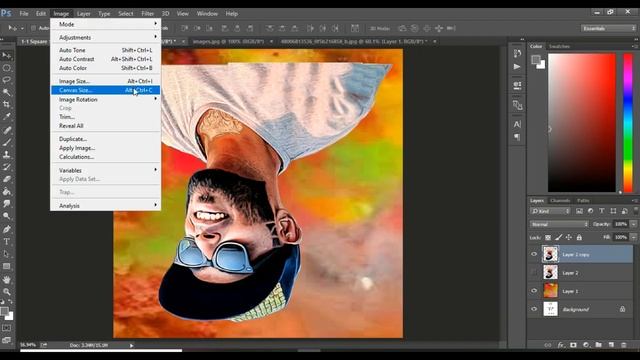The image size is (640, 360).
Task: Select the Move tool
Action: (7, 56)
